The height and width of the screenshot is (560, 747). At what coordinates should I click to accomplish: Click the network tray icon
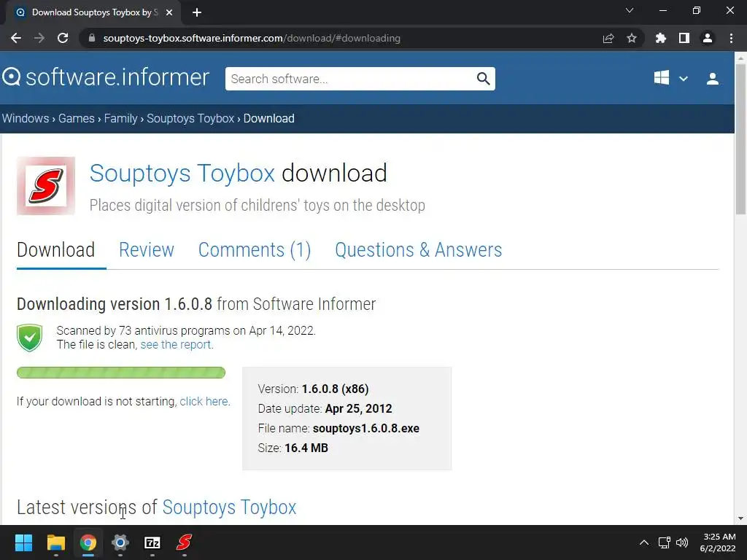pos(664,542)
